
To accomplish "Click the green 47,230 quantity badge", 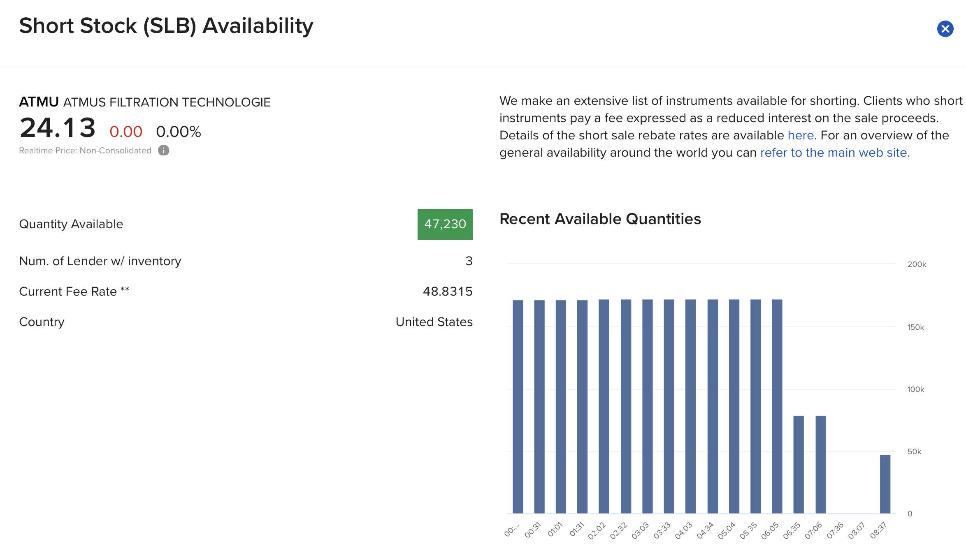I will tap(445, 224).
